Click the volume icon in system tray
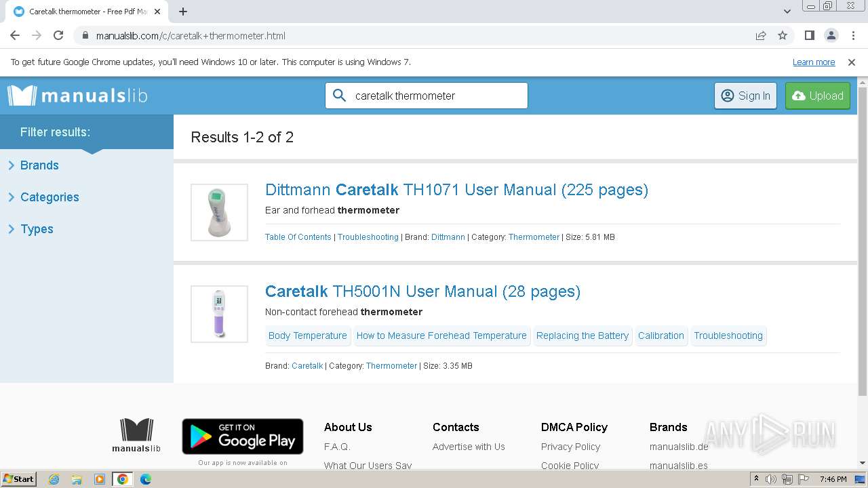The image size is (868, 488). pyautogui.click(x=771, y=479)
